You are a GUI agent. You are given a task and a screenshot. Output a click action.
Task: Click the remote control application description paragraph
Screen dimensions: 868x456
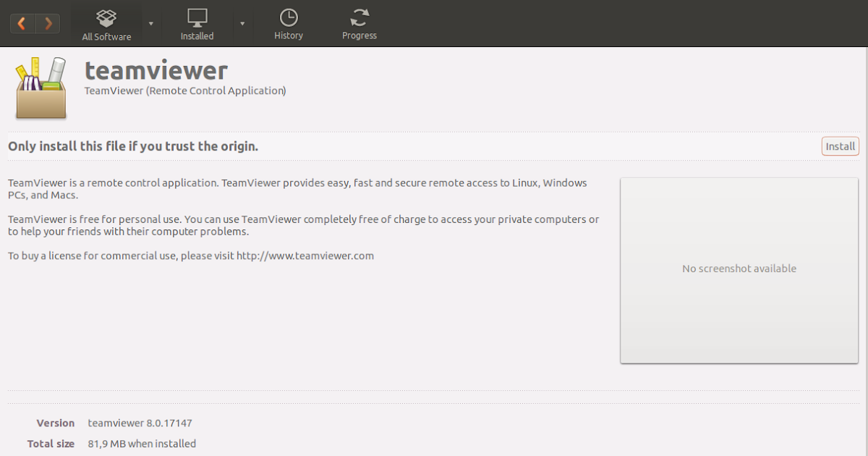[x=298, y=189]
